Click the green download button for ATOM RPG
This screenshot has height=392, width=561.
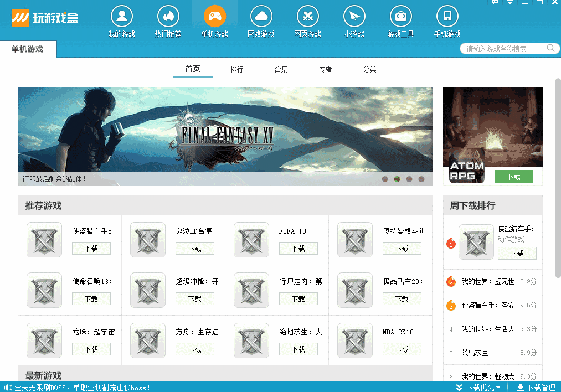pyautogui.click(x=513, y=177)
